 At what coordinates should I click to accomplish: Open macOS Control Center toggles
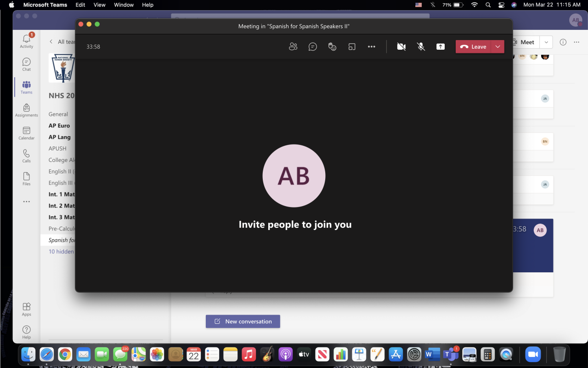(501, 5)
